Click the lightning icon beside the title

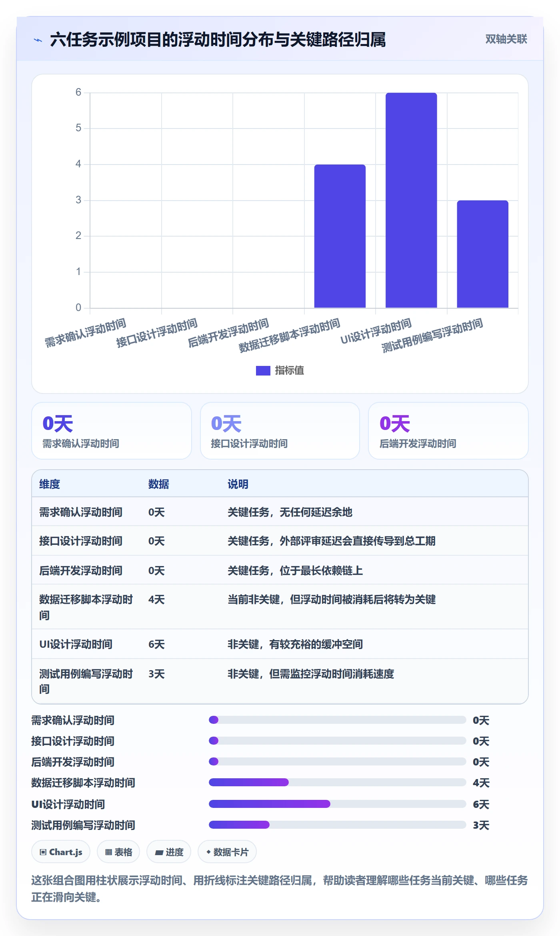38,40
